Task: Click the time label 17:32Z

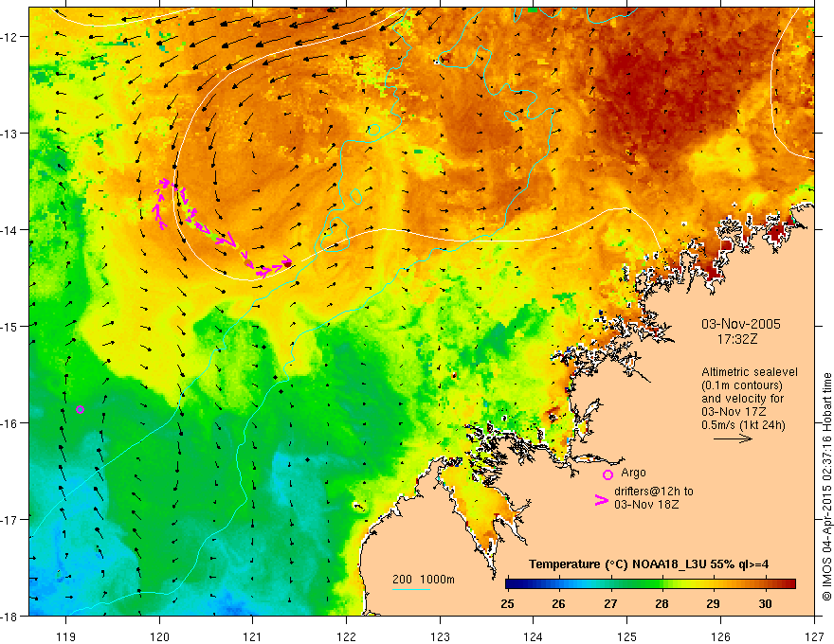Action: click(x=736, y=339)
